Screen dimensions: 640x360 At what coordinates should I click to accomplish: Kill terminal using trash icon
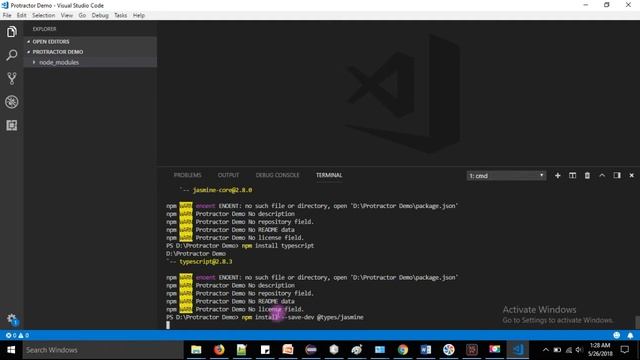click(587, 176)
